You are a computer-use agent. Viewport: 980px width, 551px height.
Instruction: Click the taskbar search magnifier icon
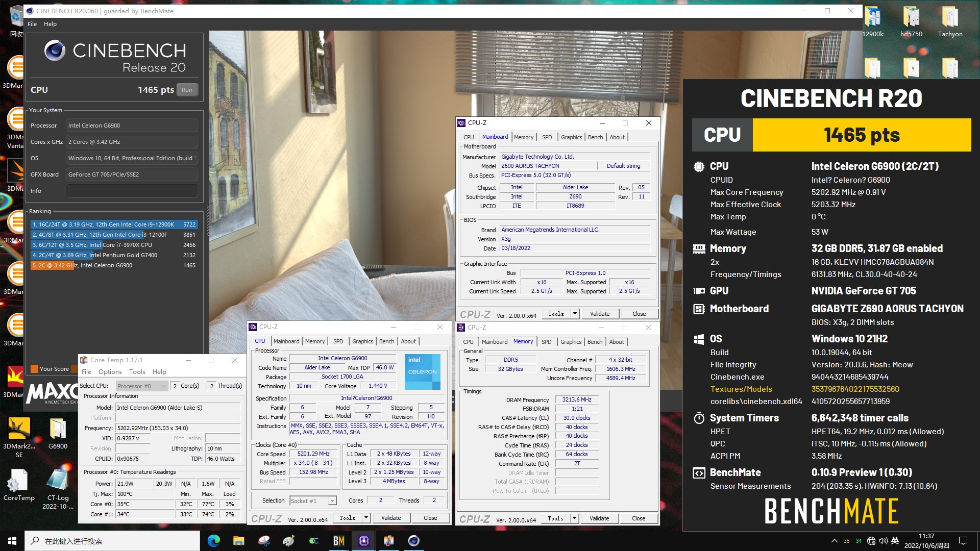click(35, 541)
